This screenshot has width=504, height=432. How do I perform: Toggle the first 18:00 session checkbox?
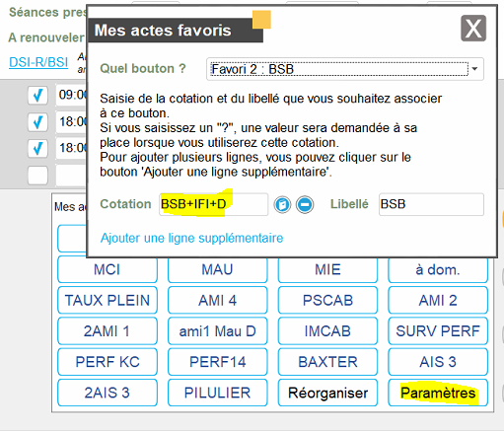pos(37,122)
